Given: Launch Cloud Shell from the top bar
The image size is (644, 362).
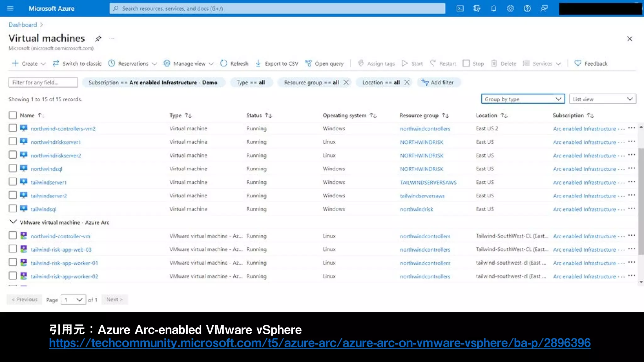Looking at the screenshot, I should pos(460,8).
